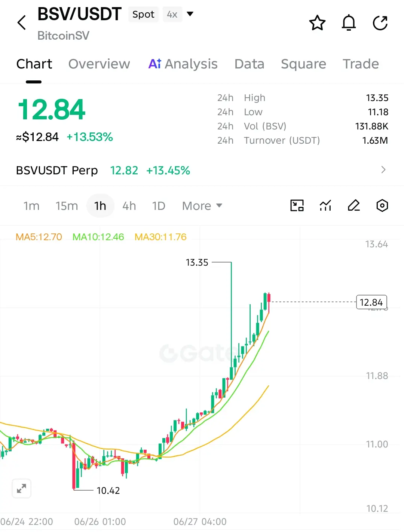
Task: Tap the 11.88 price axis label
Action: (377, 376)
